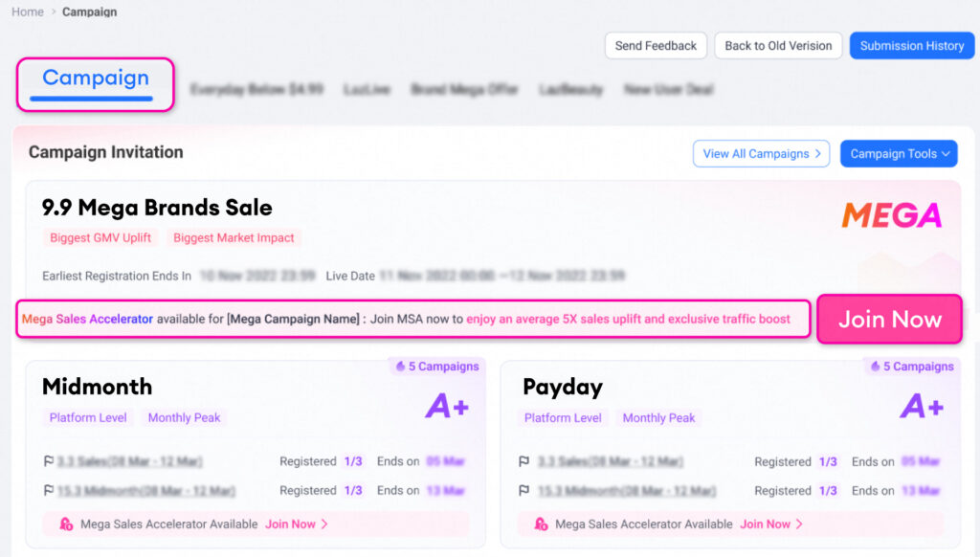The height and width of the screenshot is (557, 980).
Task: Click Mega Sales Accelerator banner link
Action: 87,319
